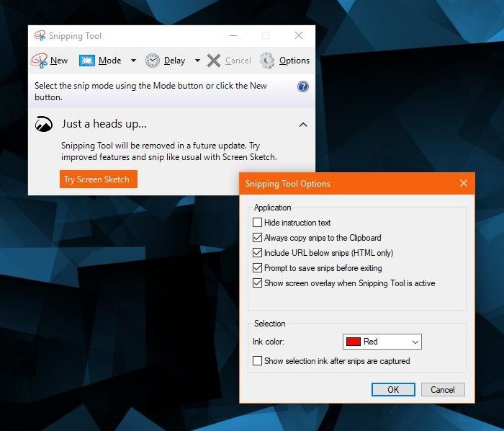504x431 pixels.
Task: Open the blue help question mark
Action: [303, 86]
